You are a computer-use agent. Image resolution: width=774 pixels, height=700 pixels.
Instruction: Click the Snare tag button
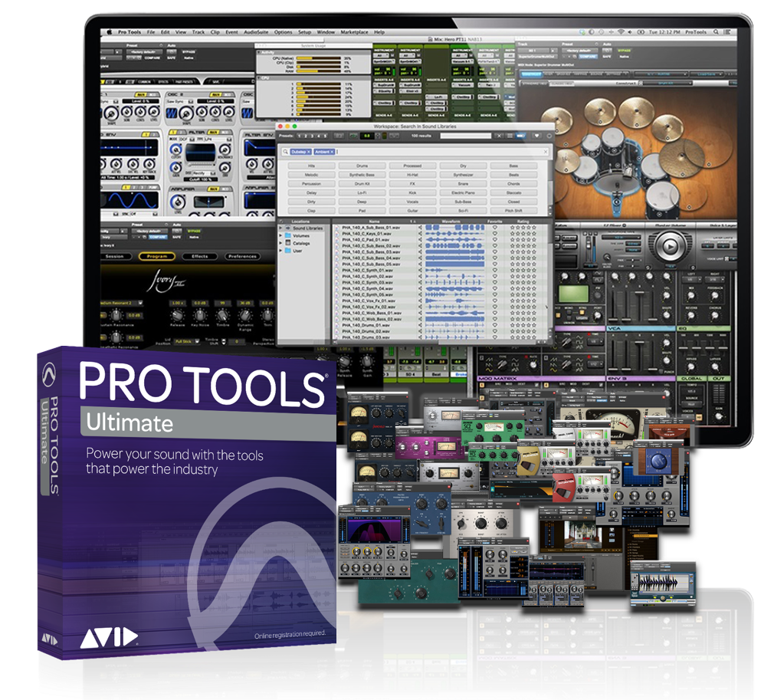463,184
